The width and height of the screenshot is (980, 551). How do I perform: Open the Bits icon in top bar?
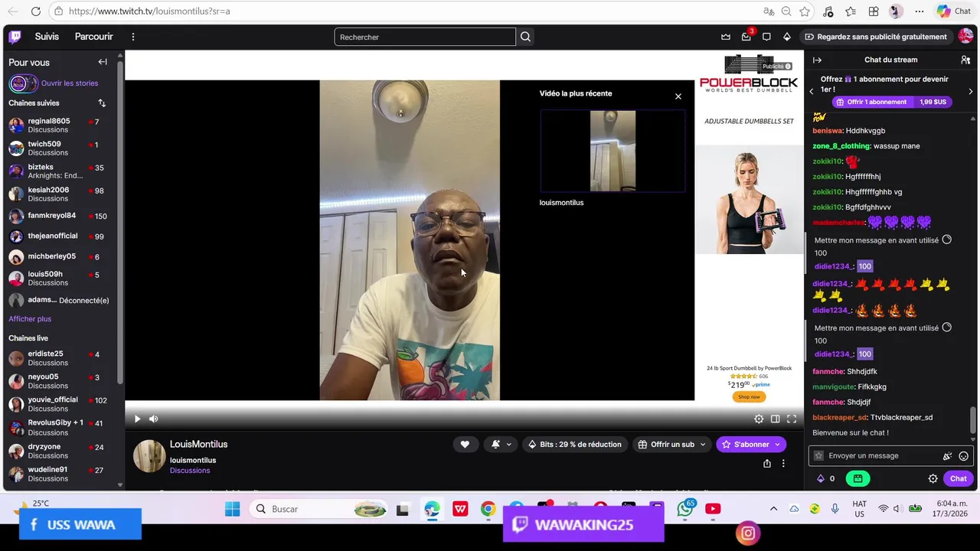click(787, 37)
